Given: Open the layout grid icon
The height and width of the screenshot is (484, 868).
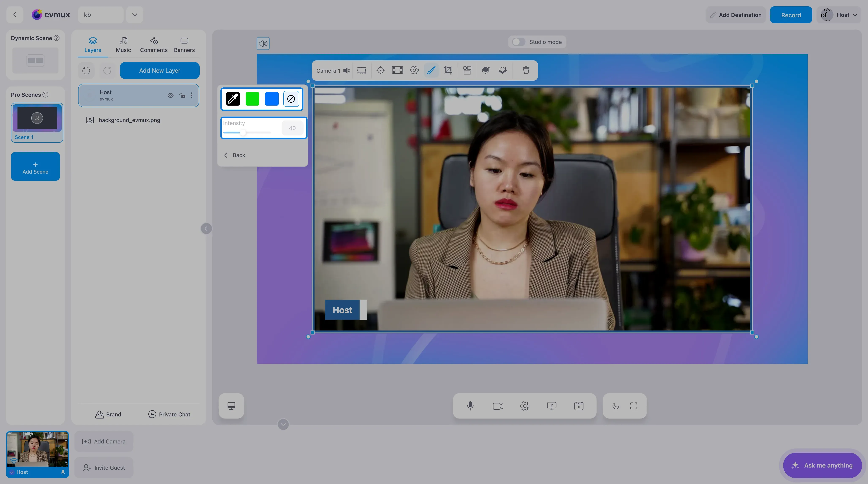Looking at the screenshot, I should pyautogui.click(x=467, y=71).
